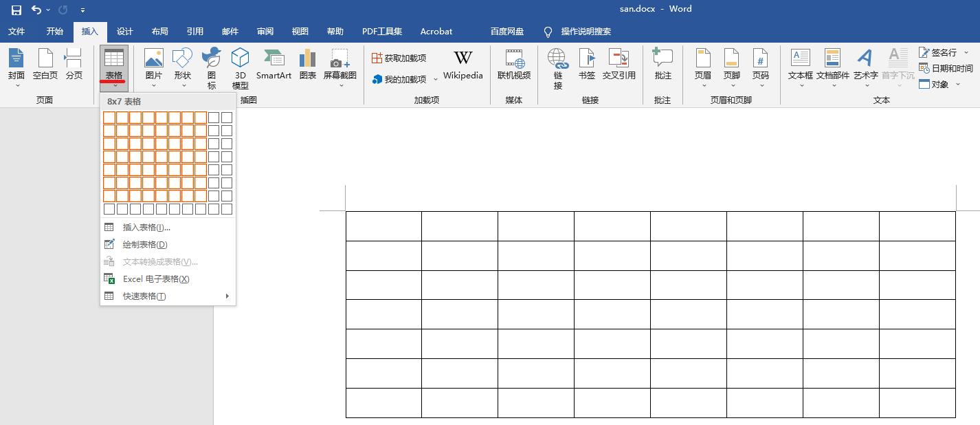Insert a picture (图片)

click(x=154, y=67)
